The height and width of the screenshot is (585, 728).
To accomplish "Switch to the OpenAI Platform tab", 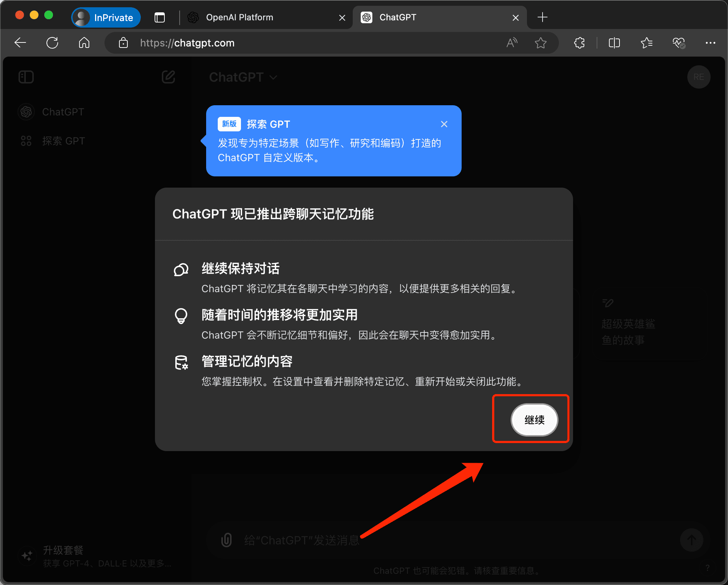I will click(240, 17).
